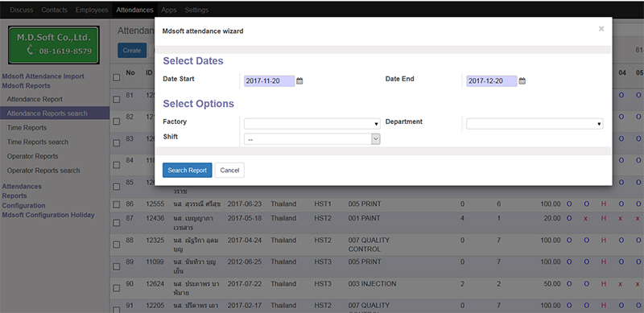Click the Create button behind the dialog
The width and height of the screenshot is (644, 313).
(x=132, y=51)
